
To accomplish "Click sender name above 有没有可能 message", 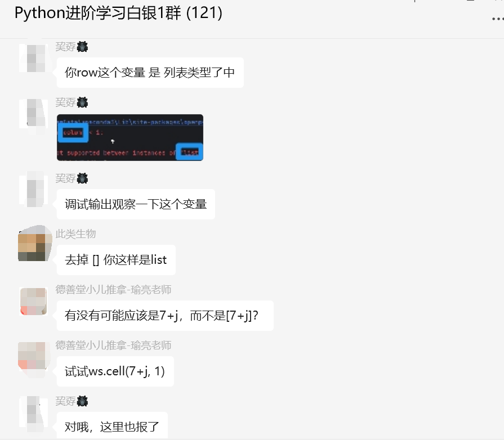I will (x=113, y=289).
